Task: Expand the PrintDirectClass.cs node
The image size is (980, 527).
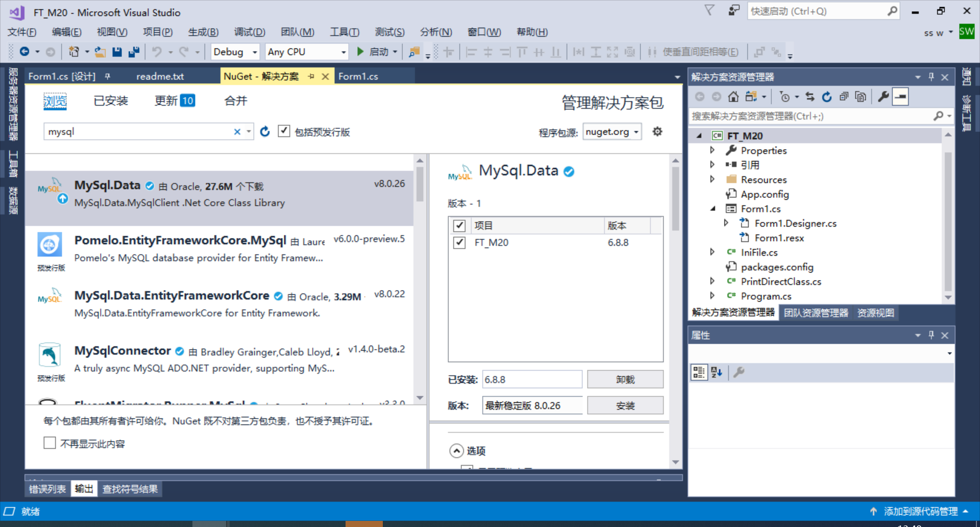Action: [713, 281]
